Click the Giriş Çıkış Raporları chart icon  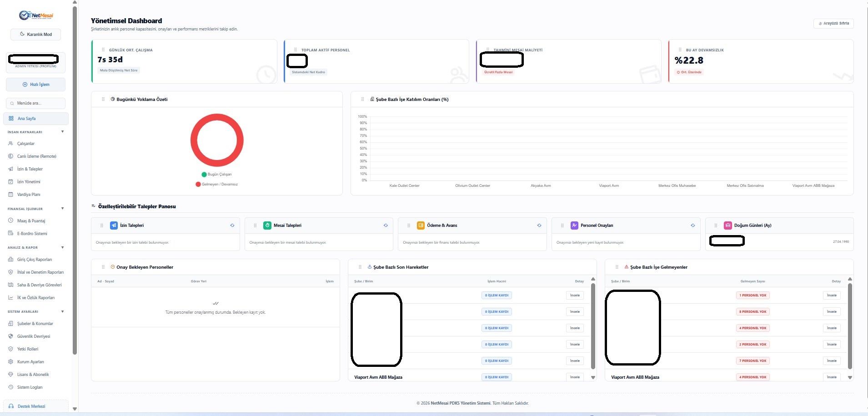10,259
